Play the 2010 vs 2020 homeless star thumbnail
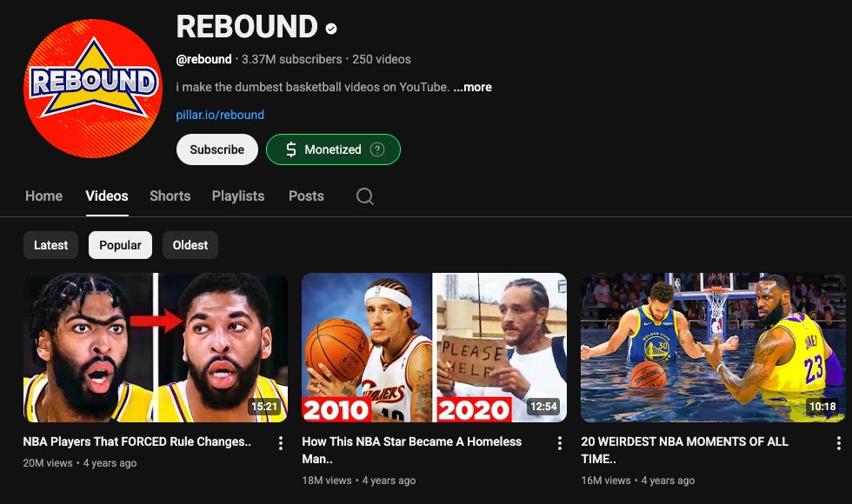 [434, 348]
